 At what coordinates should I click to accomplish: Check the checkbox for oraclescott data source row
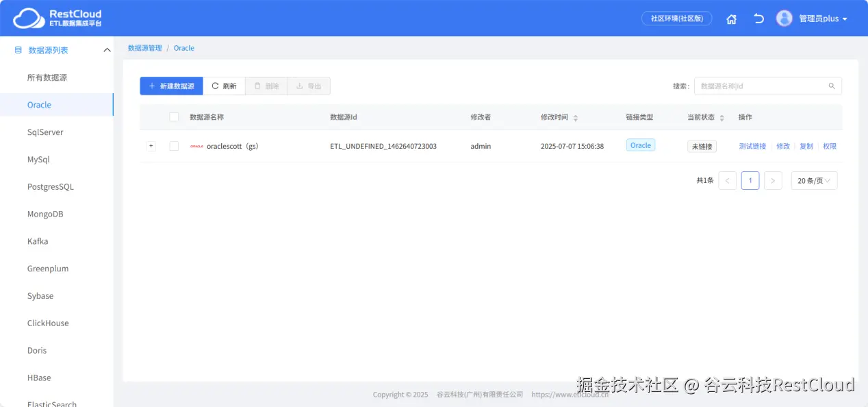point(173,145)
